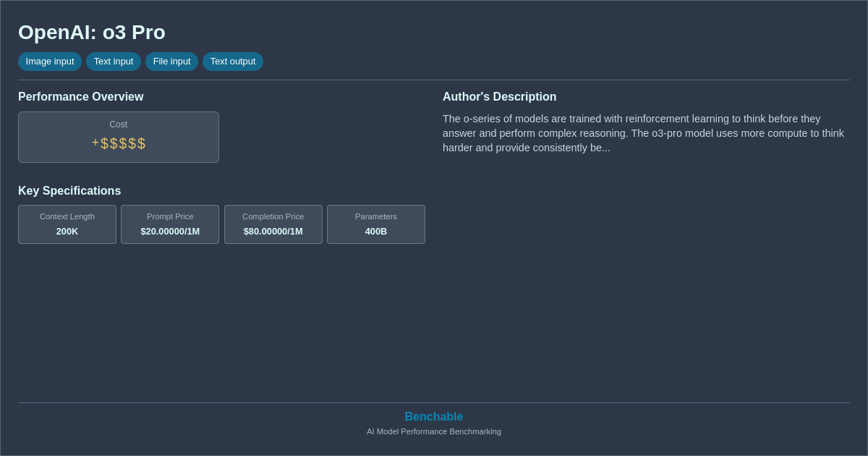Viewport: 868px width, 456px height.
Task: Click the Performance Overview section heading
Action: click(x=80, y=96)
